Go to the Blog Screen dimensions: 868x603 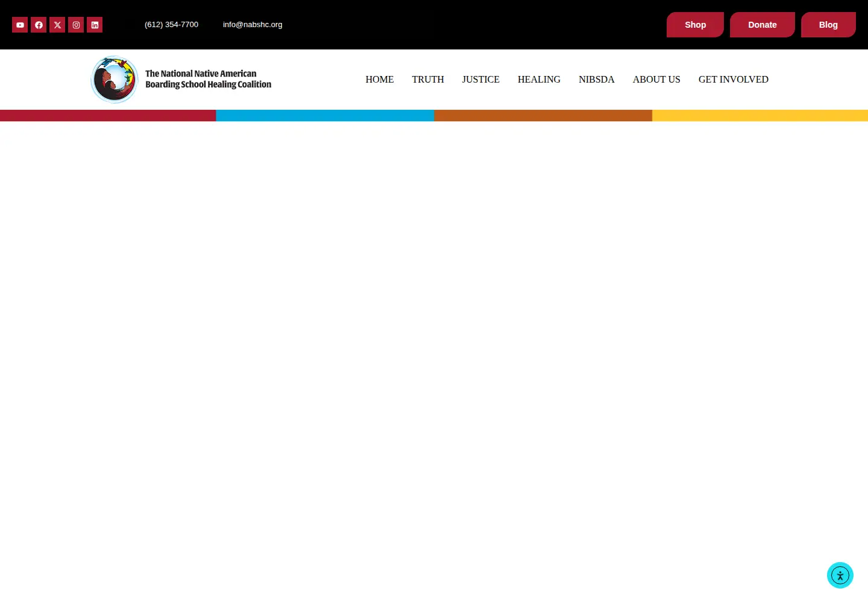pyautogui.click(x=828, y=25)
